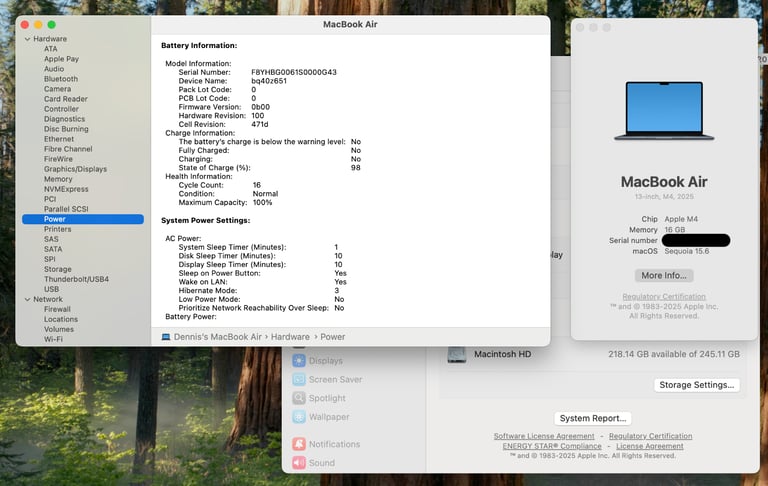Viewport: 768px width, 486px height.
Task: Select the highlighted Power entry
Action: pyautogui.click(x=83, y=219)
